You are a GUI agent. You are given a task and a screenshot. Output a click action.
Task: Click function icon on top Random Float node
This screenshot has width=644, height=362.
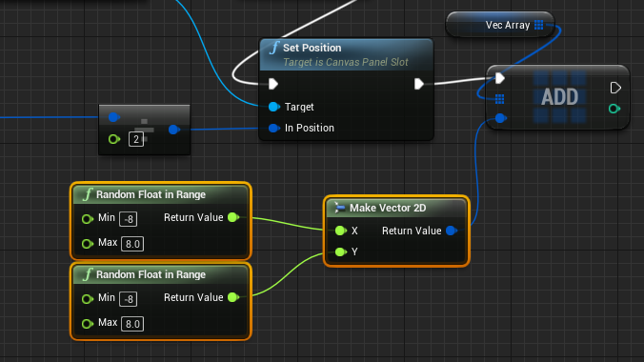pyautogui.click(x=87, y=194)
